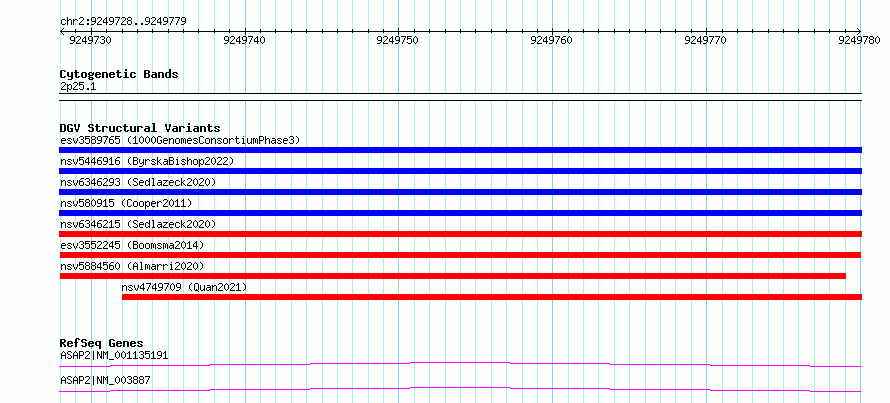Image resolution: width=890 pixels, height=403 pixels.
Task: Click ruler position 9249740
Action: tap(245, 40)
